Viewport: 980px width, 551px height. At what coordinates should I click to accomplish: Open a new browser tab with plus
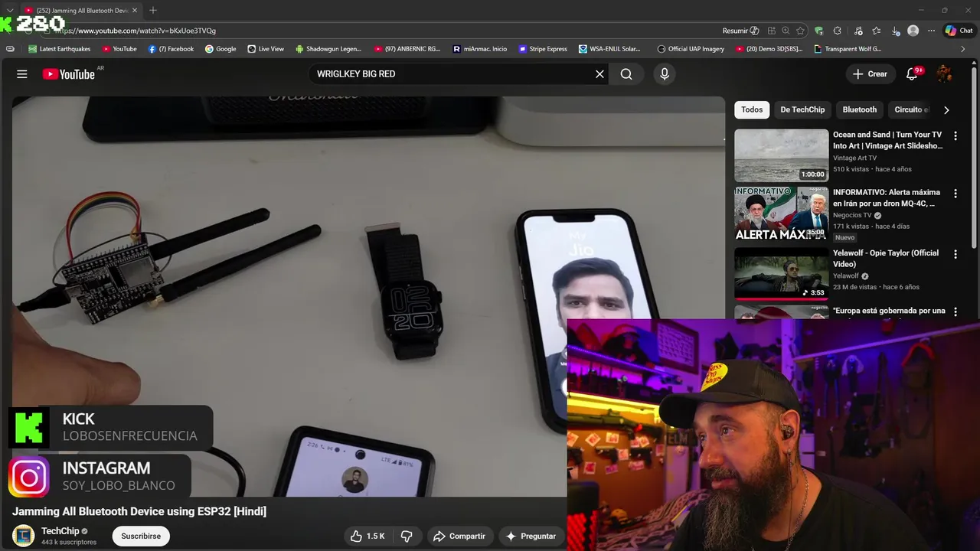(153, 10)
